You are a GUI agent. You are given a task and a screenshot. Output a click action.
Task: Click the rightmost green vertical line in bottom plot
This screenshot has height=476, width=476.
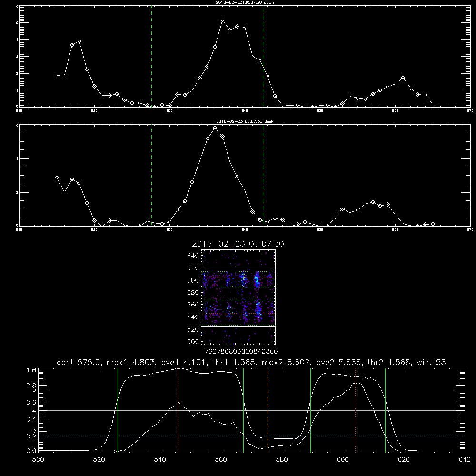pyautogui.click(x=385, y=410)
